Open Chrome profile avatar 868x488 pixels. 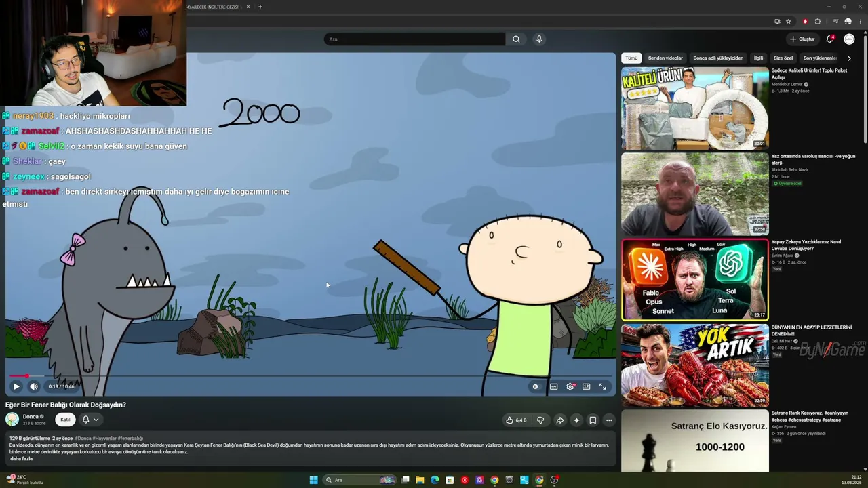tap(848, 21)
